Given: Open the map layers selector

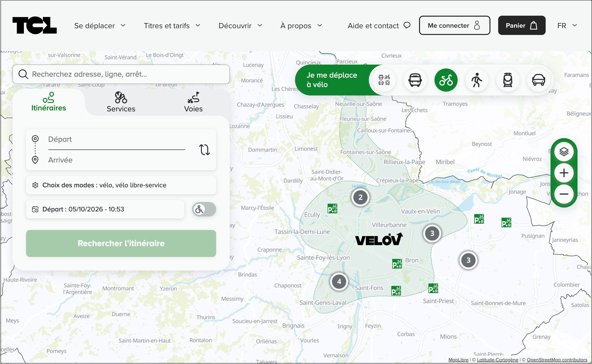Looking at the screenshot, I should (x=564, y=152).
